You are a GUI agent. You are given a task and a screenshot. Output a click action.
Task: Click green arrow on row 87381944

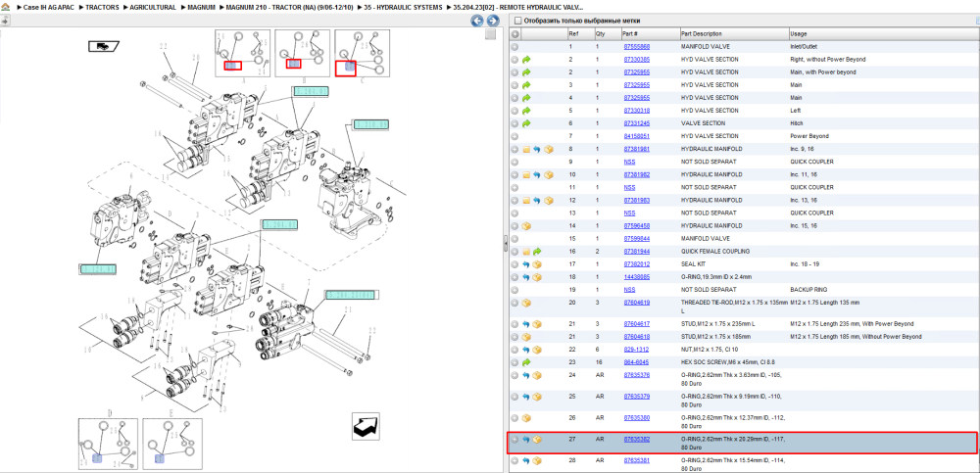click(x=537, y=251)
